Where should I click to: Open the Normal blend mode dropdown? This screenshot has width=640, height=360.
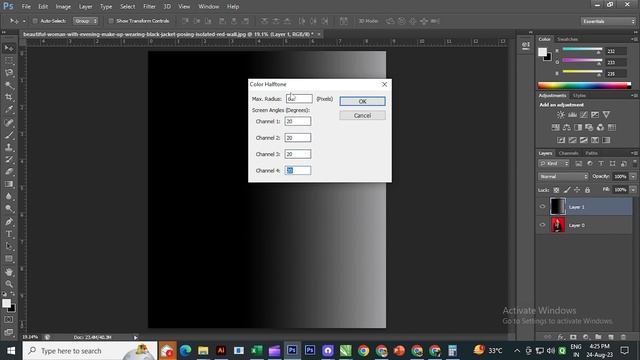tap(563, 177)
